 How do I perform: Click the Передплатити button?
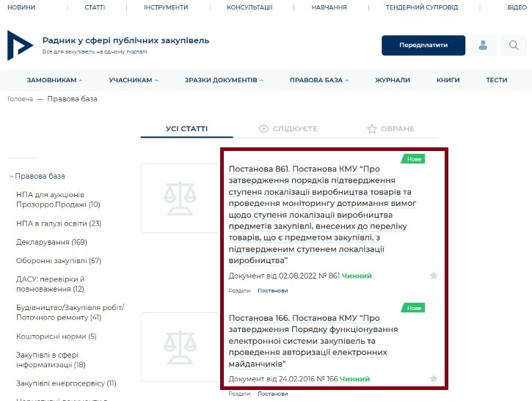(x=423, y=45)
